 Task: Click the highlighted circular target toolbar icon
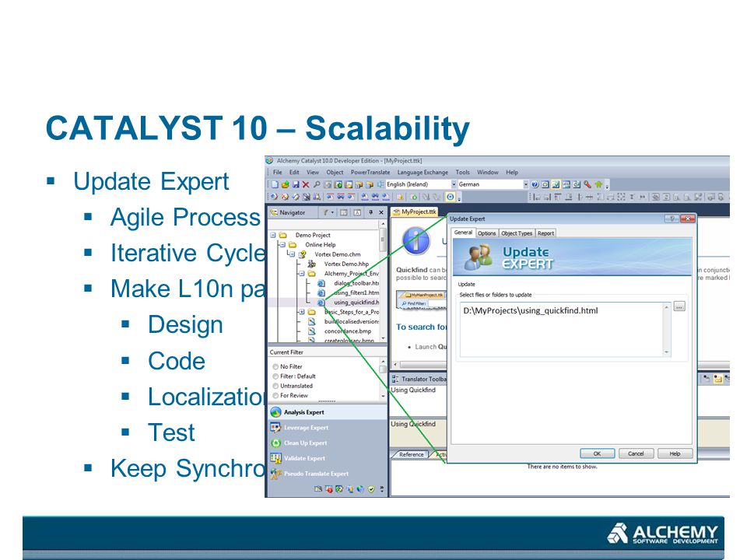click(x=451, y=197)
